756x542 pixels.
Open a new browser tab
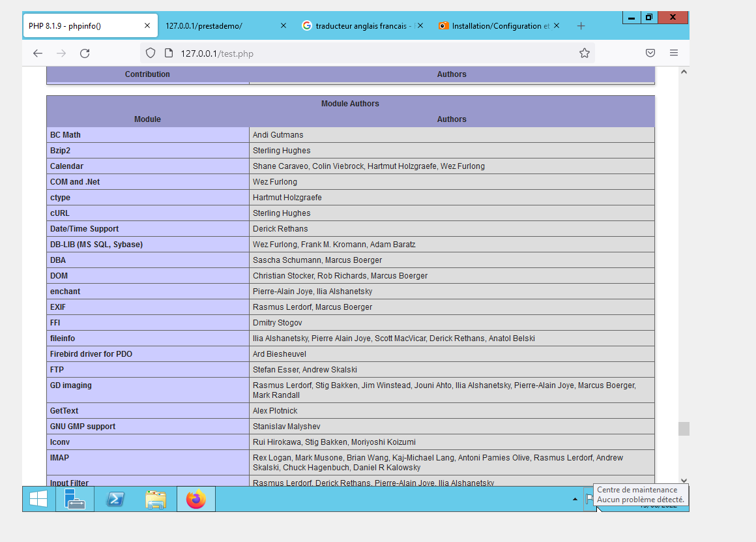pyautogui.click(x=581, y=26)
